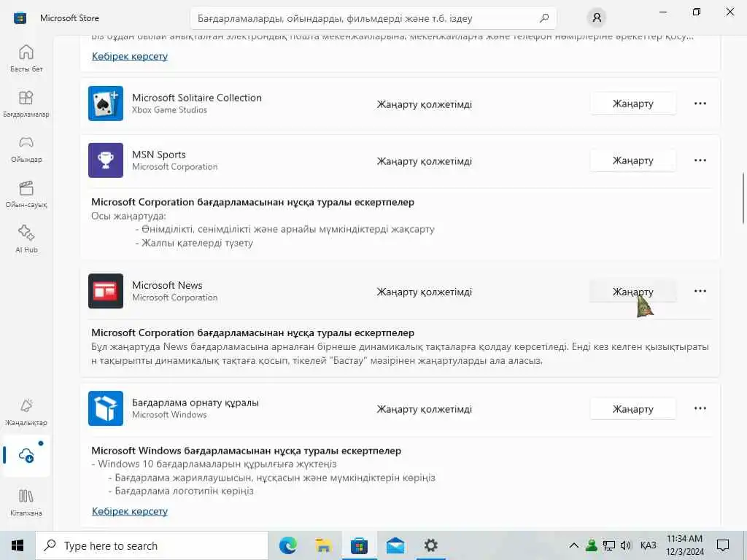Click the vertical scrollbar thumb
This screenshot has width=747, height=560.
pos(743,198)
